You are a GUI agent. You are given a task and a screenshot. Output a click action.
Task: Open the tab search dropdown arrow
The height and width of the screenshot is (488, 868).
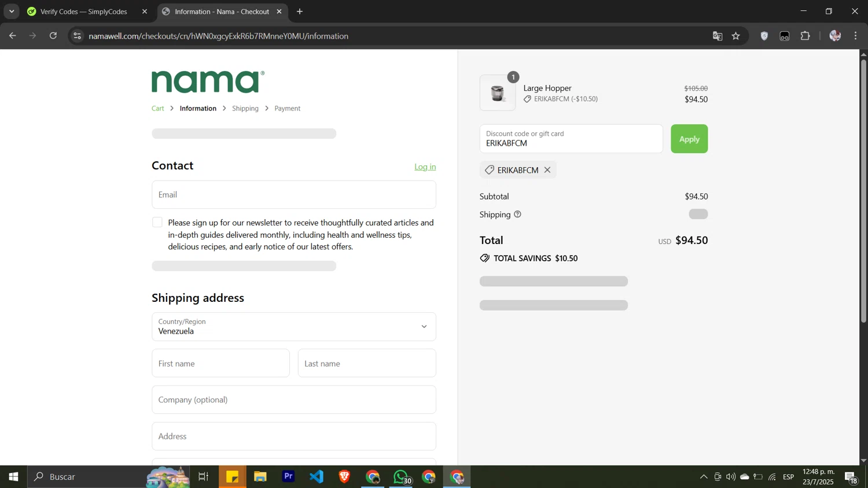pos(12,12)
